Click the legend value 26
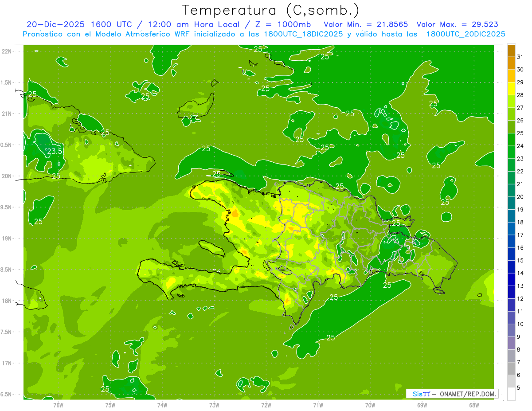Viewport: 532px width, 411px height. [x=520, y=121]
